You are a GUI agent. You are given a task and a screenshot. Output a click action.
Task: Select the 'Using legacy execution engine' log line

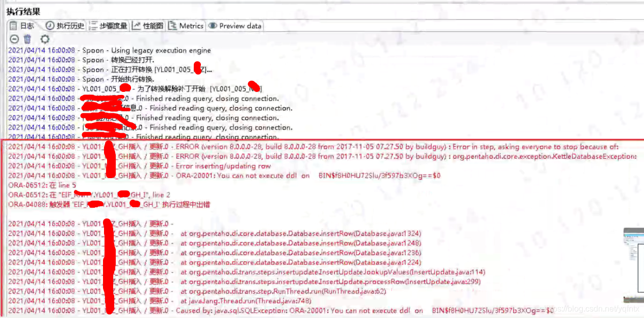tap(110, 51)
